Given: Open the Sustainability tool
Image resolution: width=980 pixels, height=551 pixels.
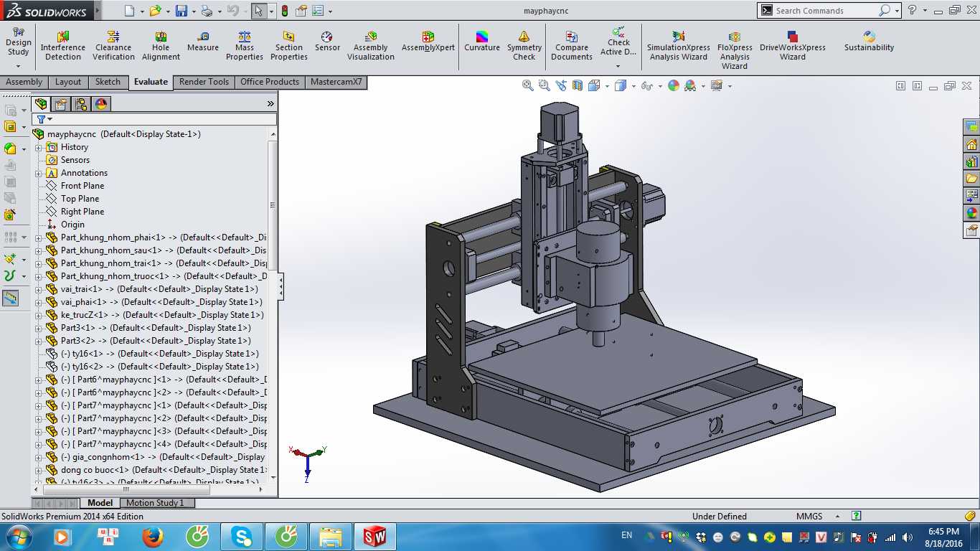Looking at the screenshot, I should click(870, 42).
